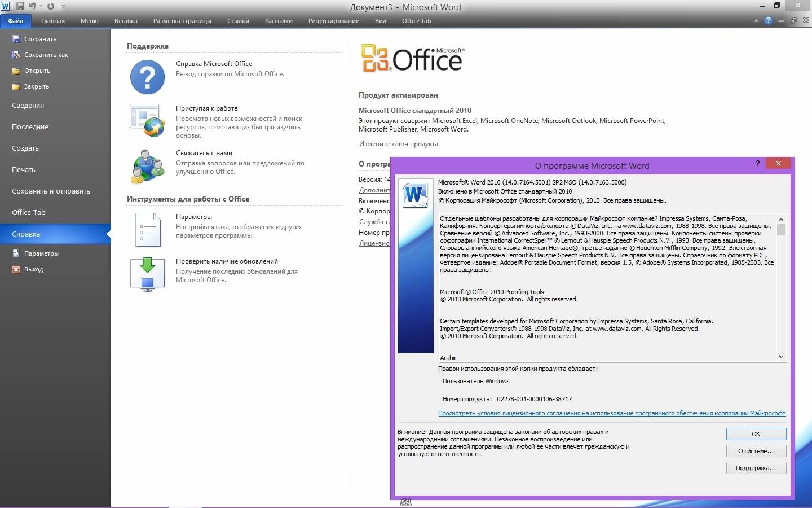
Task: Click the Параметры checklist document icon
Action: click(x=148, y=230)
